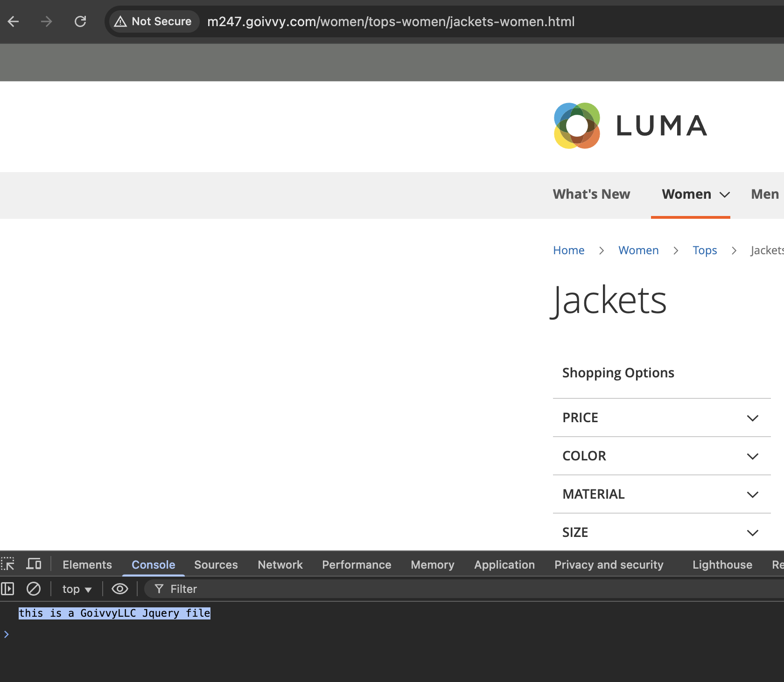Toggle the device emulation icon
Viewport: 784px width, 682px height.
pos(33,564)
